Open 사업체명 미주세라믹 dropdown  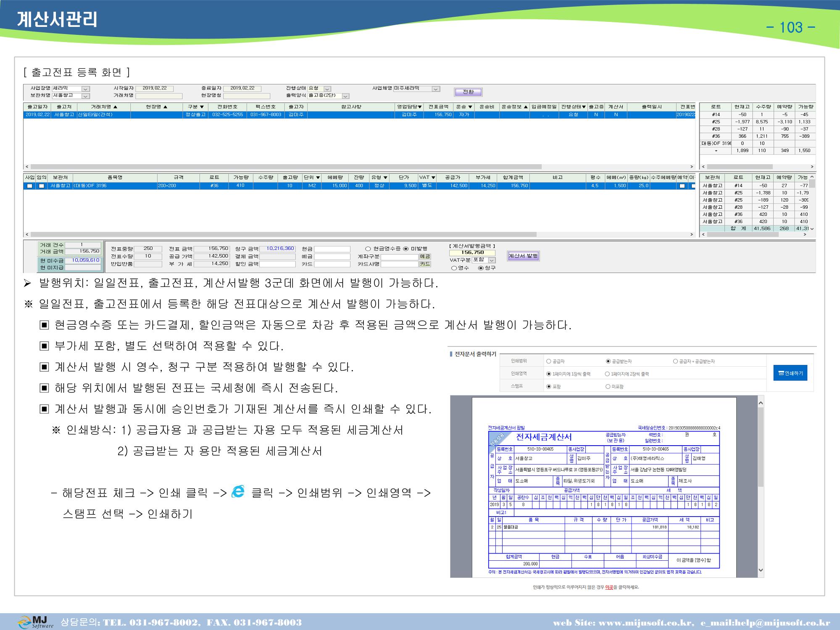436,89
